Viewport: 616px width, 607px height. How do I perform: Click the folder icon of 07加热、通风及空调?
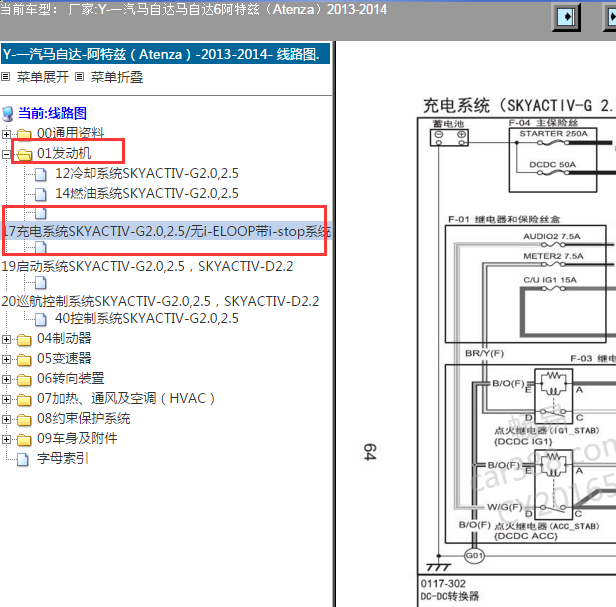[24, 400]
